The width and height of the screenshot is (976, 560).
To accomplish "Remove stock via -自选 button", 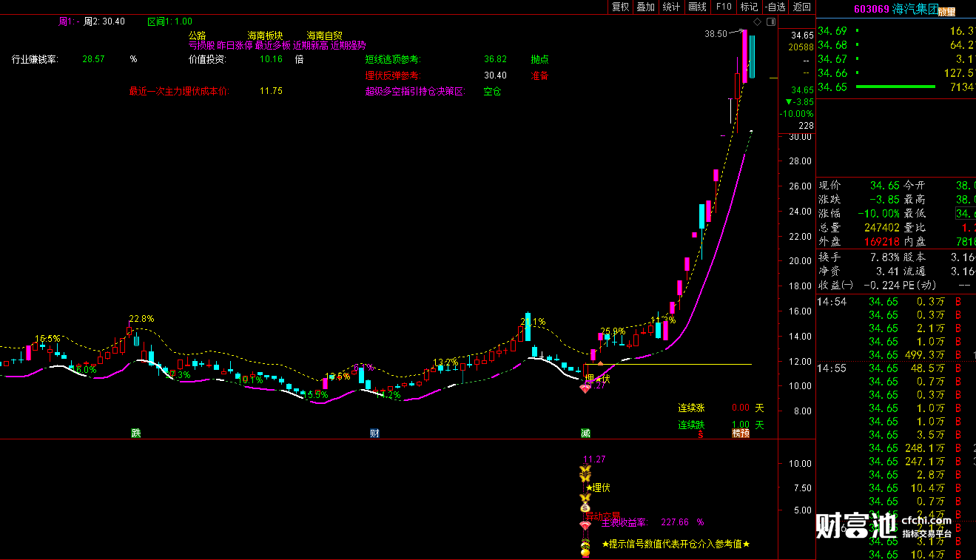I will (x=775, y=7).
